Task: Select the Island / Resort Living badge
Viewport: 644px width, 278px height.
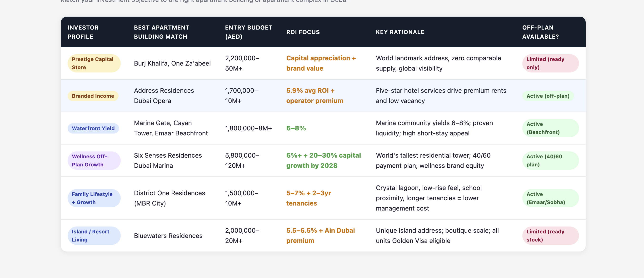Action: tap(94, 236)
